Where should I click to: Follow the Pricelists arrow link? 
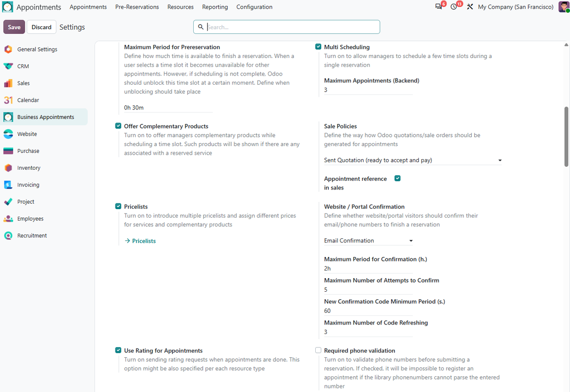[x=140, y=241]
